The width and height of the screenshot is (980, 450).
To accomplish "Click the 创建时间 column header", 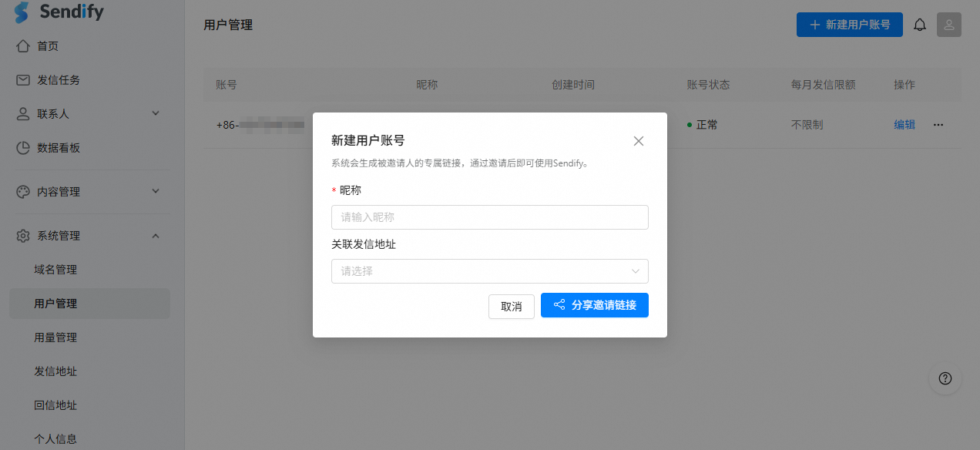I will (x=573, y=85).
